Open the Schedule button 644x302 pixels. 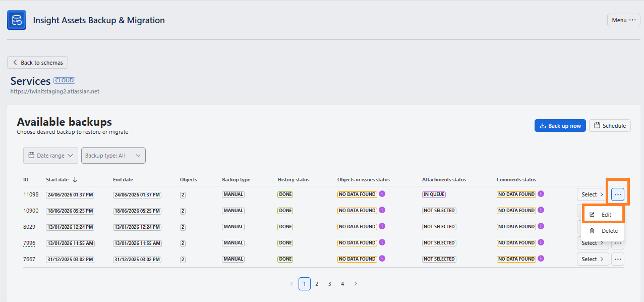click(610, 126)
